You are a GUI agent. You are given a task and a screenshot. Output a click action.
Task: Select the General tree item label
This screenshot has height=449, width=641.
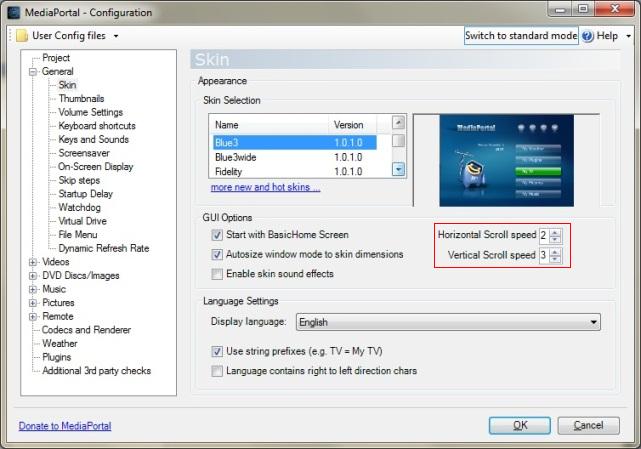pyautogui.click(x=58, y=72)
